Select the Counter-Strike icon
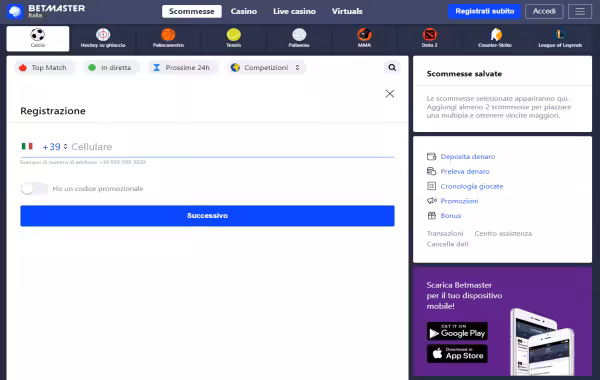The image size is (600, 380). tap(495, 35)
